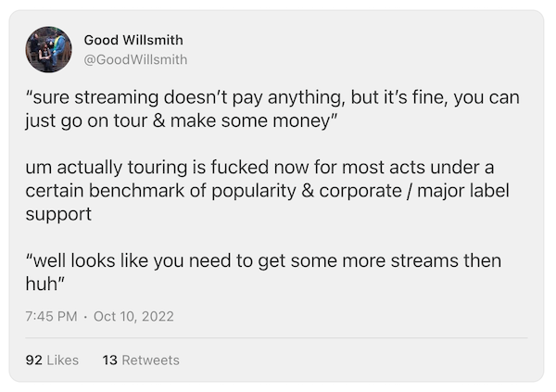Click the line starting "um actually touring"
Screen dimensions: 556x392
[x=260, y=167]
